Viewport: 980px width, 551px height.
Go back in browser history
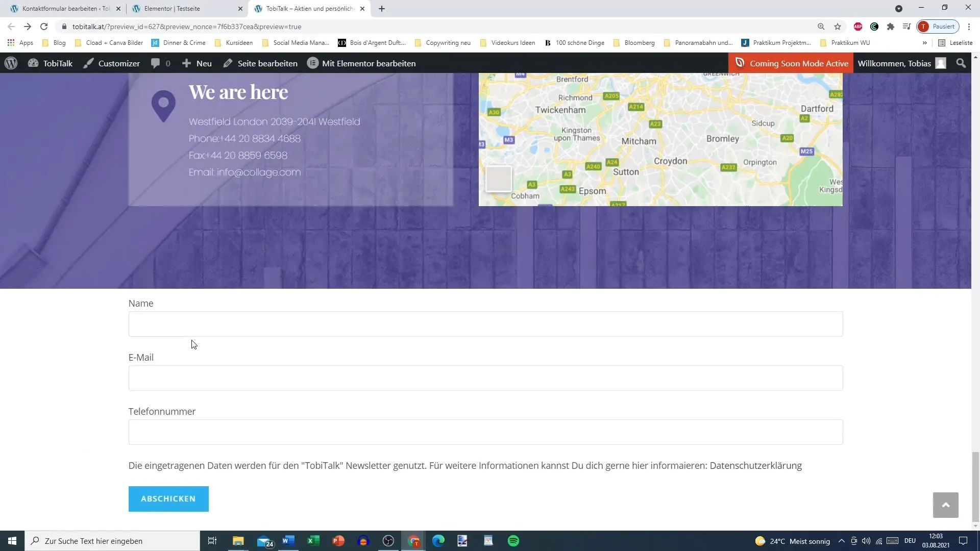click(x=11, y=27)
